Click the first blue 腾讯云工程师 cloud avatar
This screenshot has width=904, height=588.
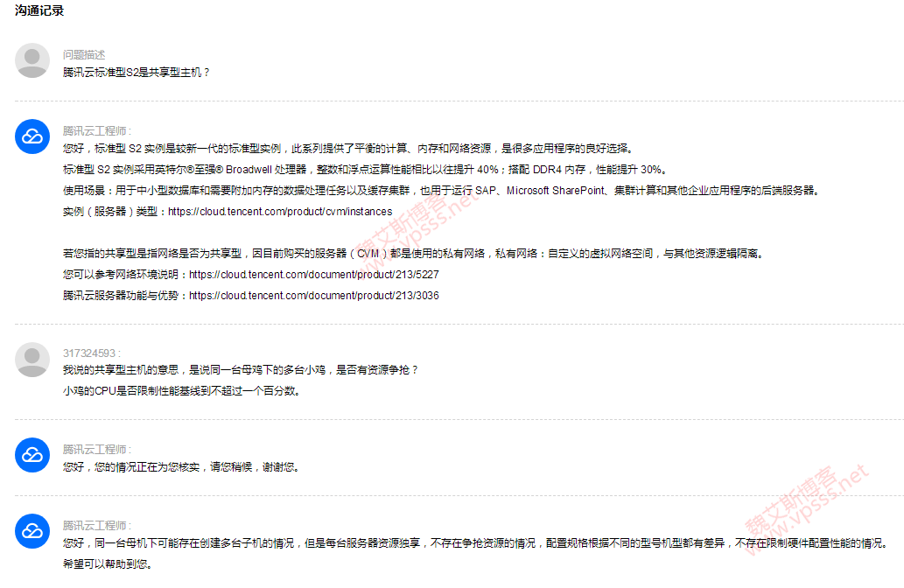click(x=32, y=136)
